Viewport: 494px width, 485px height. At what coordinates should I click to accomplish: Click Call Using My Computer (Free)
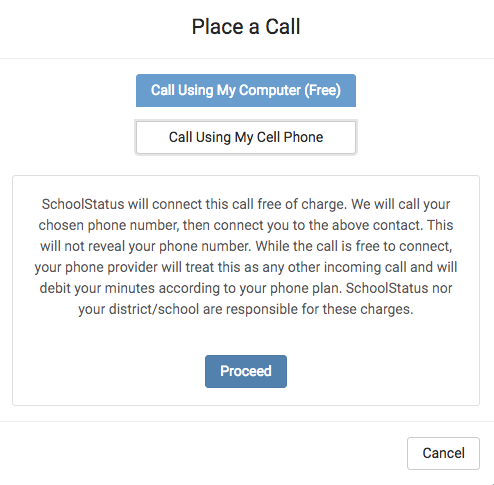[246, 90]
